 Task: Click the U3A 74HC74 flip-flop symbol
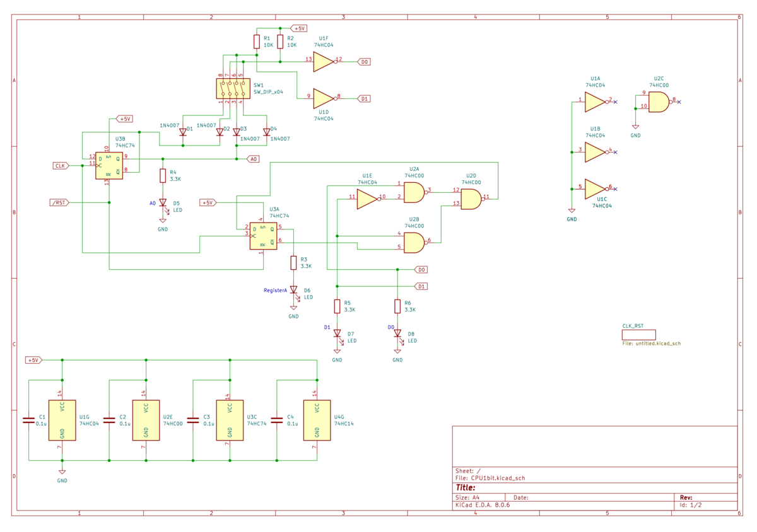264,236
